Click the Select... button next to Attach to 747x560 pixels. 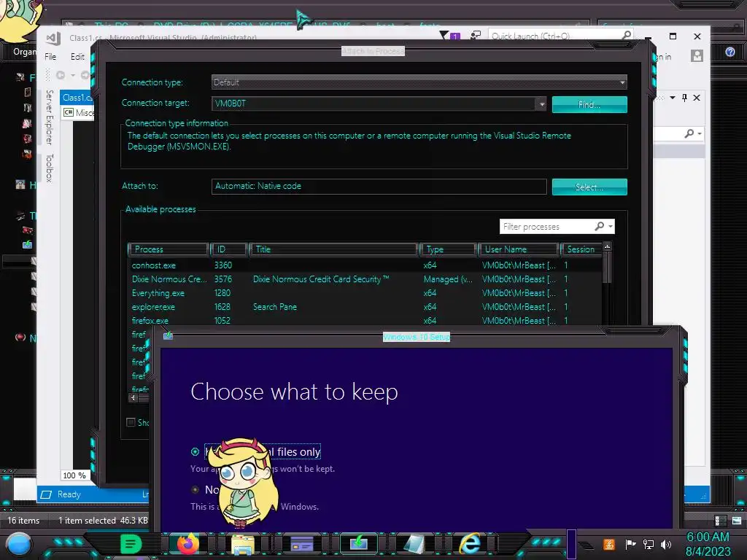[589, 187]
